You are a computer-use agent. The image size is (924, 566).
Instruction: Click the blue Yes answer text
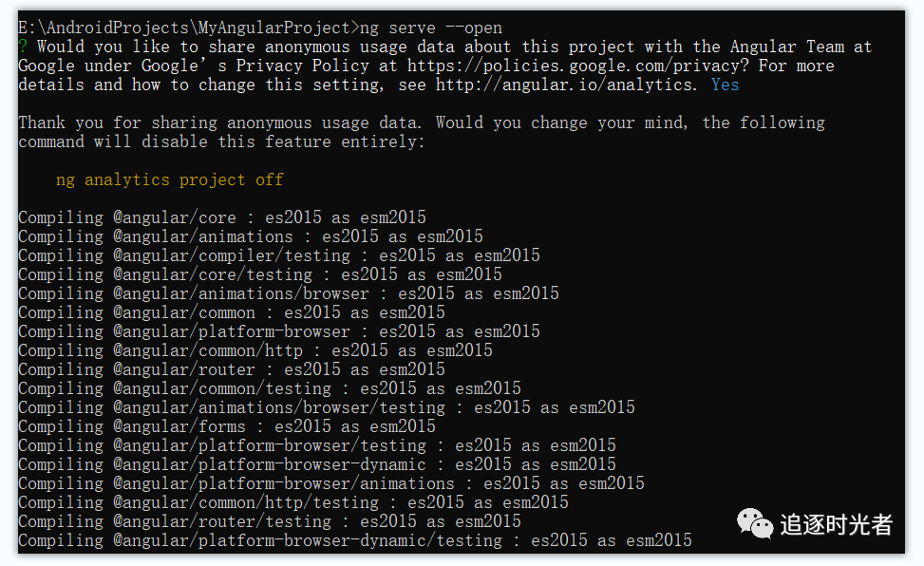725,85
